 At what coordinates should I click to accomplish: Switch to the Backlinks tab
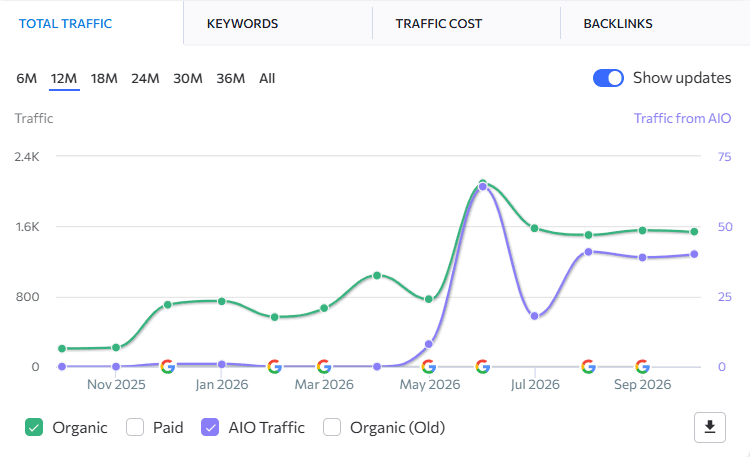click(x=618, y=23)
